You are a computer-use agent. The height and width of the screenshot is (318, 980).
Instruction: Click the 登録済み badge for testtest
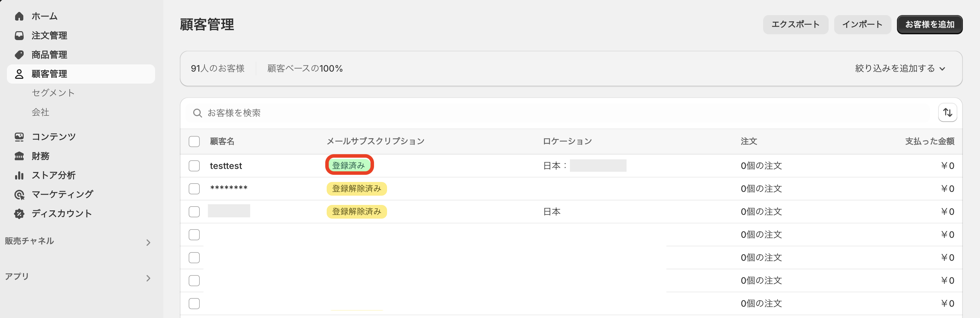(349, 166)
